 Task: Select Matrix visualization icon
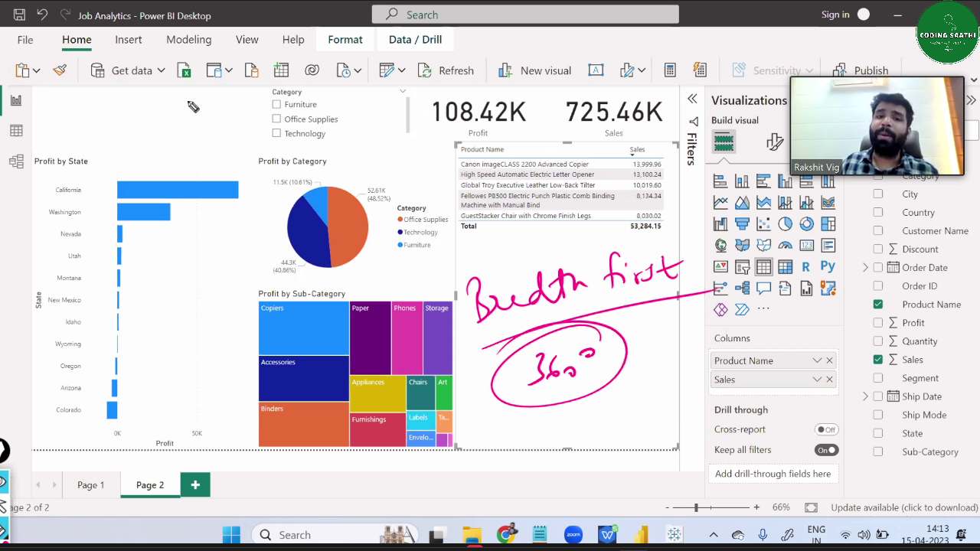[785, 267]
